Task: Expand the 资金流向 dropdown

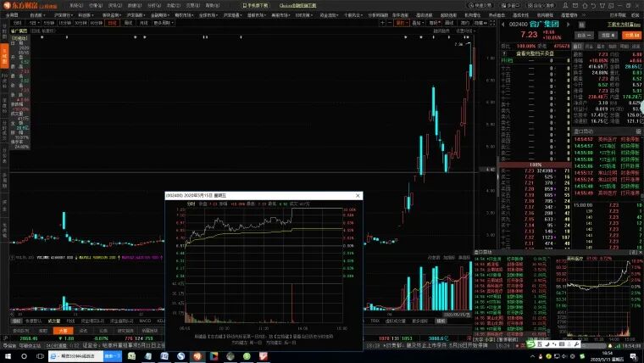Action: (x=329, y=14)
